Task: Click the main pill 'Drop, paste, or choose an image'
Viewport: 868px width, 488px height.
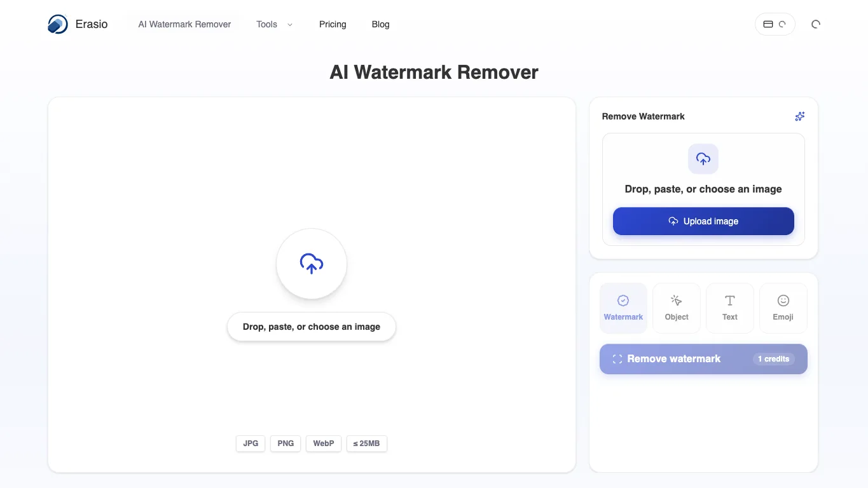Action: tap(312, 327)
